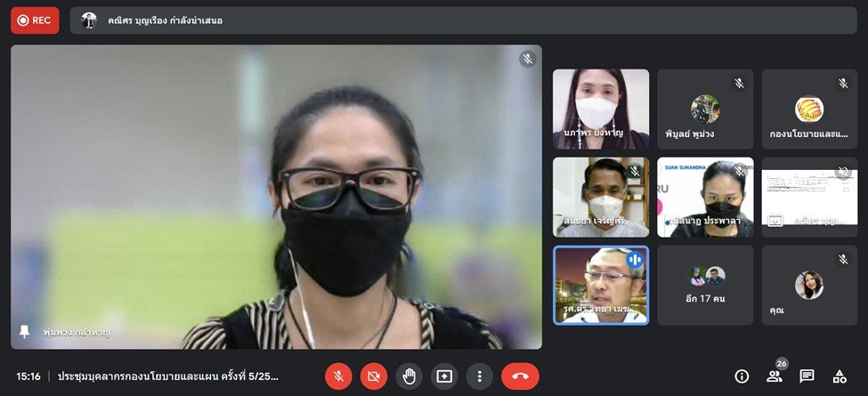This screenshot has width=868, height=396.
Task: Click the present screen button
Action: coord(443,376)
